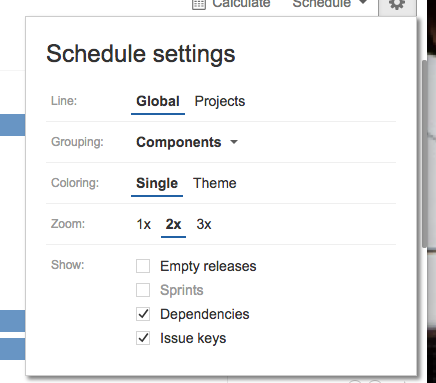Click the blue schedule bar near Line row

12,125
